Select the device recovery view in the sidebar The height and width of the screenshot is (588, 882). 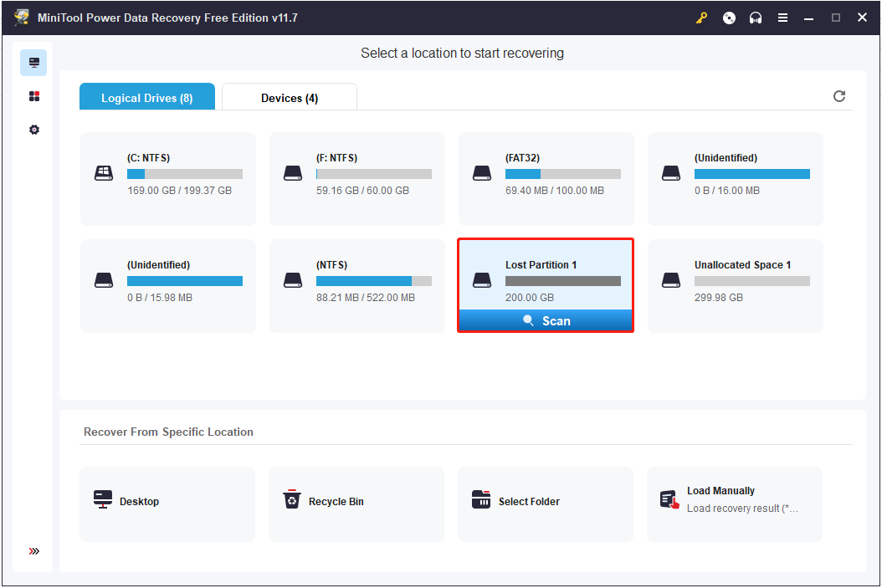click(x=33, y=62)
